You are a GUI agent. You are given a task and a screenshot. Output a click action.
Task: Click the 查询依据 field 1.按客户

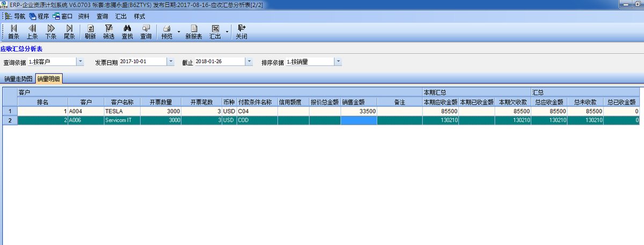click(x=52, y=62)
